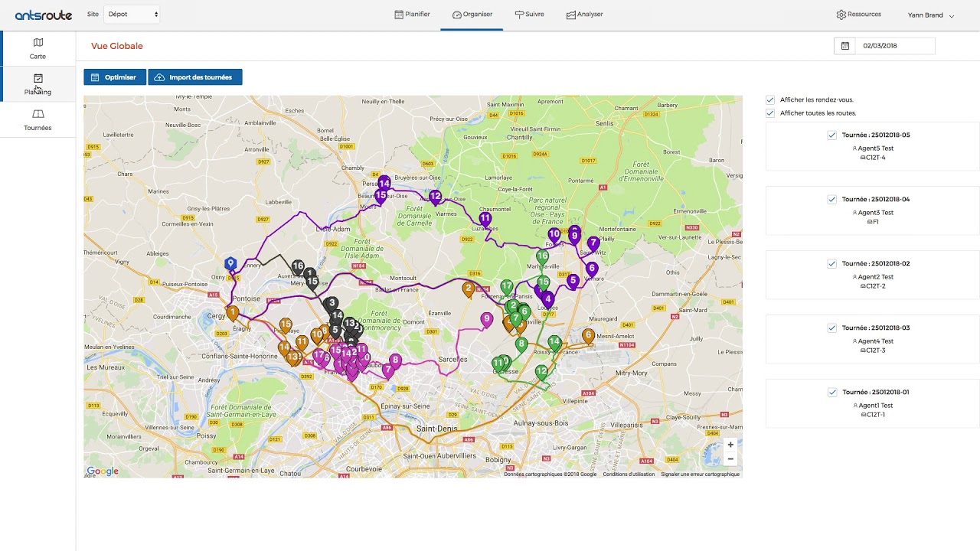Toggle Afficher toutes les routes checkbox
Screen dimensions: 980x551
[x=770, y=113]
